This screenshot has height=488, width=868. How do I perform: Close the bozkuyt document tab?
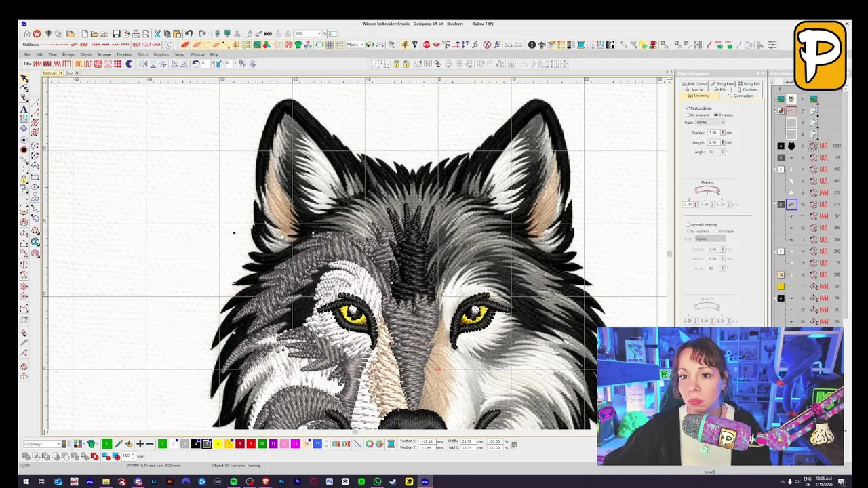tap(60, 73)
